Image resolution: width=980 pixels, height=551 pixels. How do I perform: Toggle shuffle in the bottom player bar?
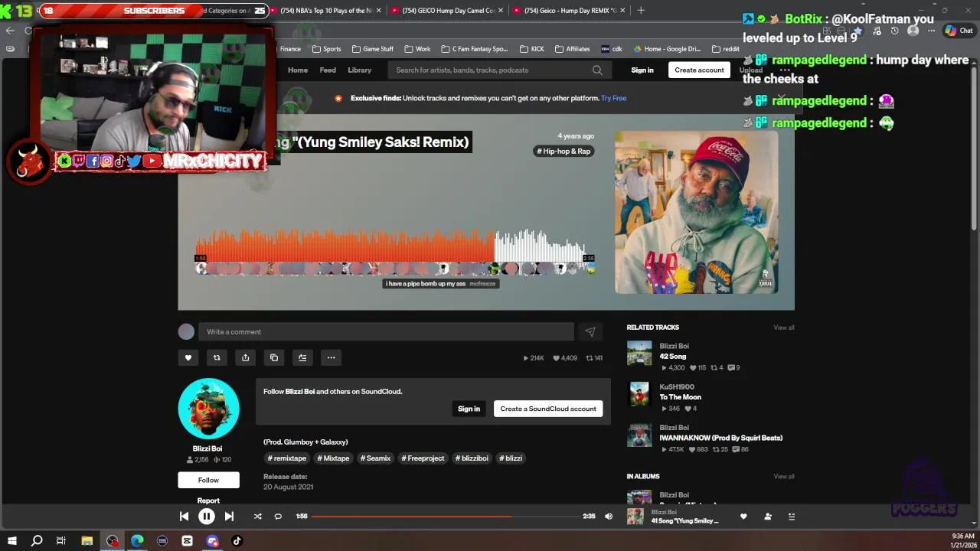pos(257,517)
